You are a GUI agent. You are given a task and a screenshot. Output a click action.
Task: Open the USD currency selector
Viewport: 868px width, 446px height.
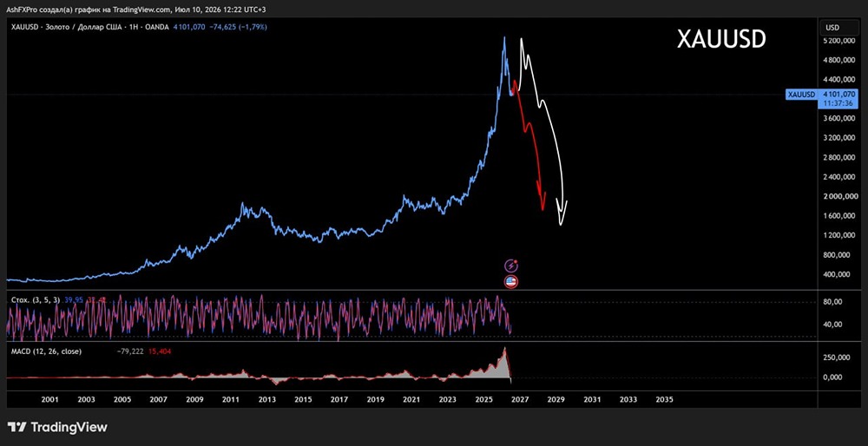[x=832, y=28]
